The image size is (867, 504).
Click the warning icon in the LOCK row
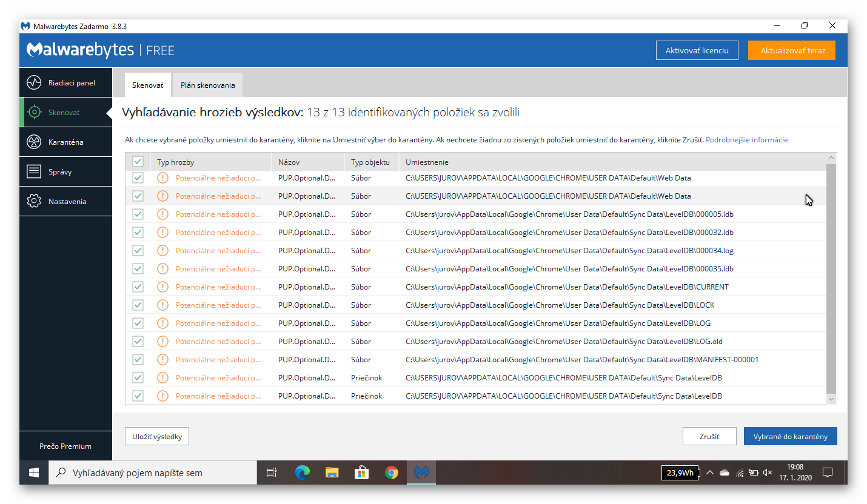162,305
